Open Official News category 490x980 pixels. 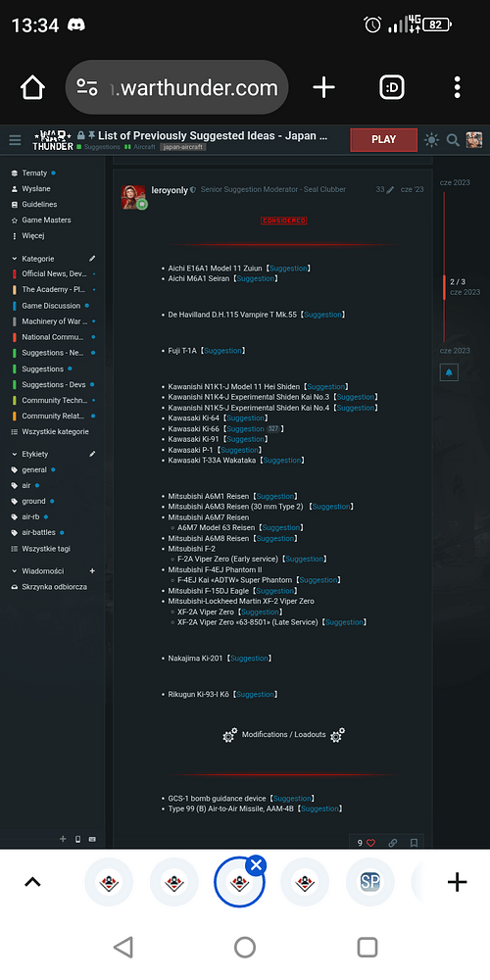pyautogui.click(x=54, y=273)
